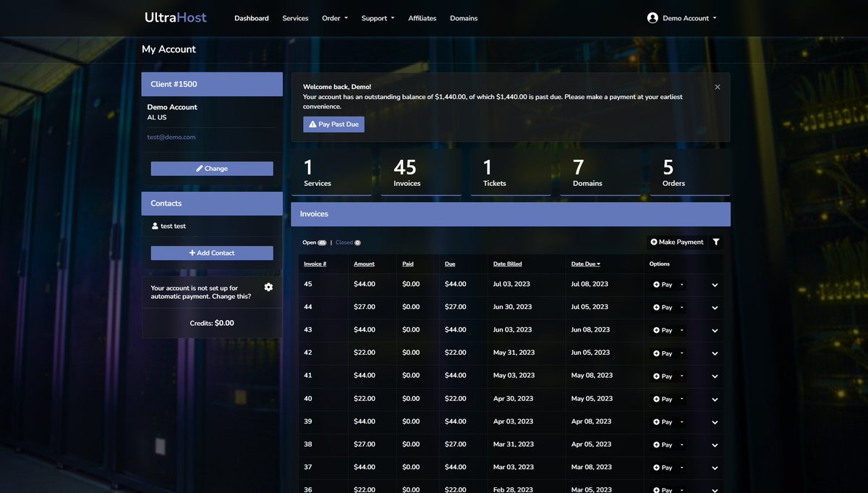The height and width of the screenshot is (493, 868).
Task: Click the plus icon on Add Contact
Action: [x=191, y=252]
